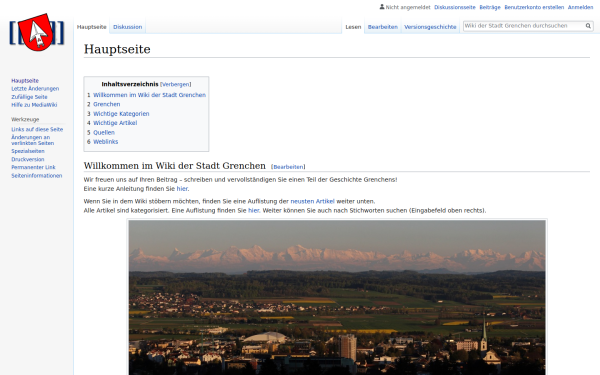Select the Lesen tab

click(x=353, y=27)
